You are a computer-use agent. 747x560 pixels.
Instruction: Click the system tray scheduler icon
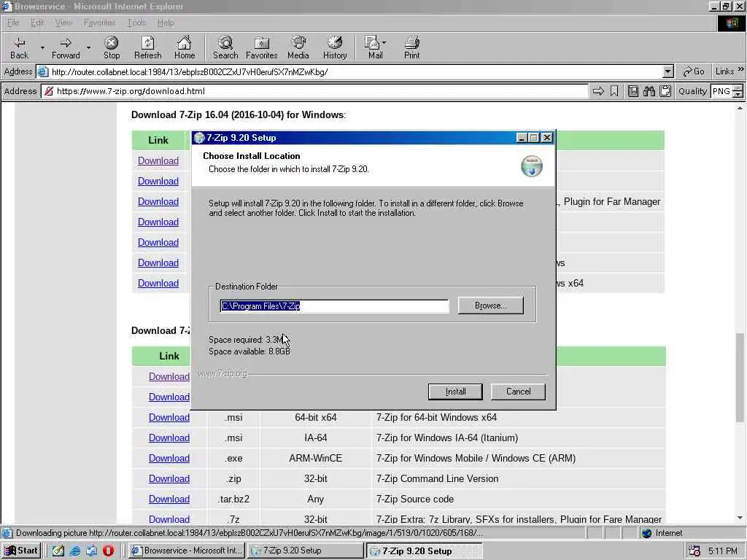pos(694,551)
